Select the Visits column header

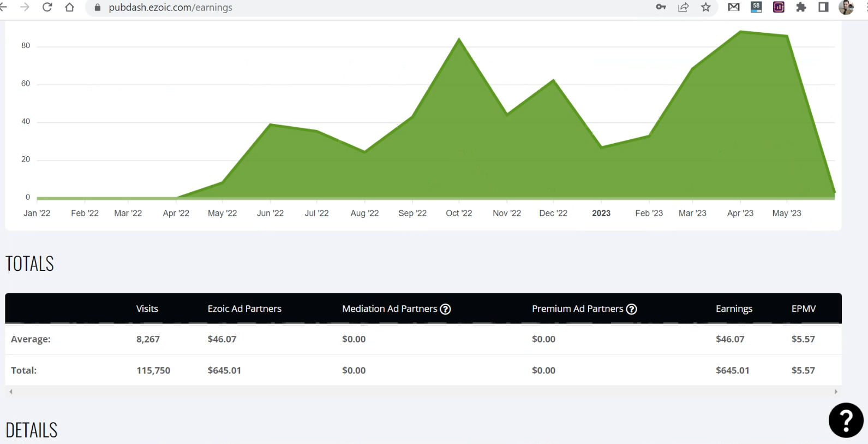click(147, 309)
